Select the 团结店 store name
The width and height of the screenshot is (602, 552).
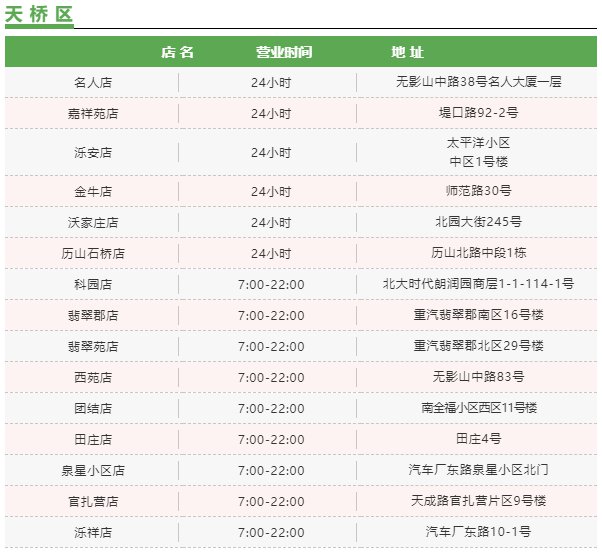tap(93, 408)
